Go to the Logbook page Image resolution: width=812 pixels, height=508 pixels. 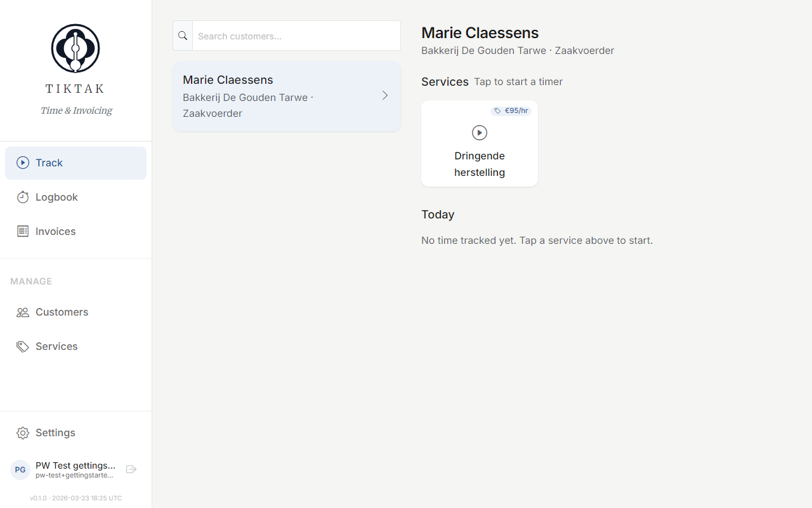coord(56,197)
